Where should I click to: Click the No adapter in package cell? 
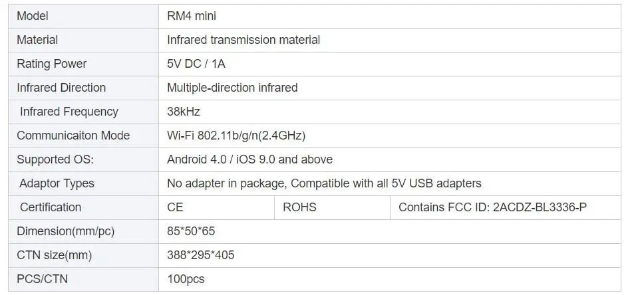390,183
